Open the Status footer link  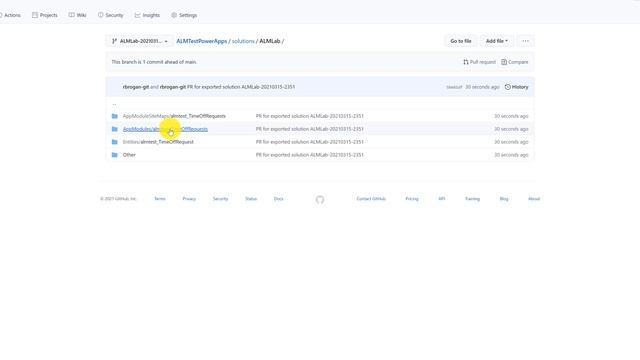(x=251, y=199)
